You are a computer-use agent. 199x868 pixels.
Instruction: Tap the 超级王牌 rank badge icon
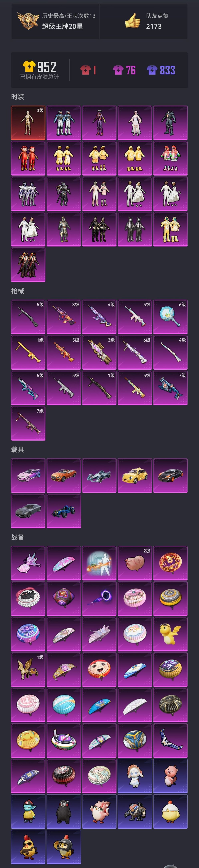point(29,21)
